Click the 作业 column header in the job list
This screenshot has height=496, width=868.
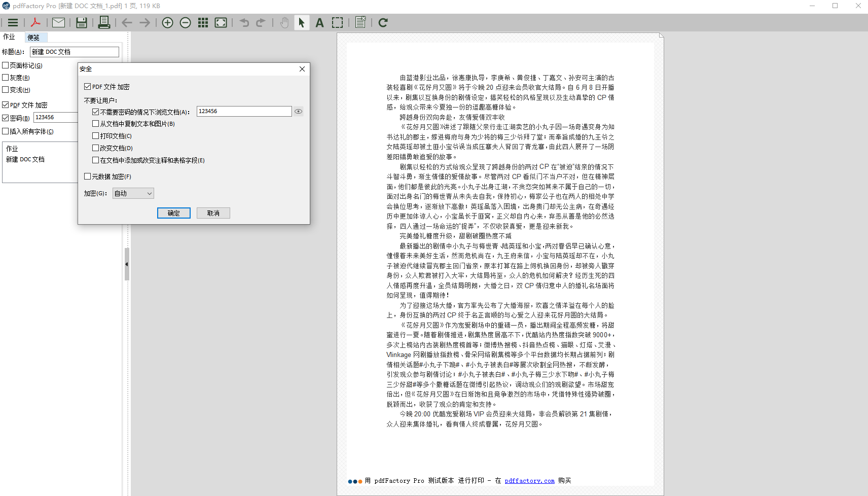[12, 149]
